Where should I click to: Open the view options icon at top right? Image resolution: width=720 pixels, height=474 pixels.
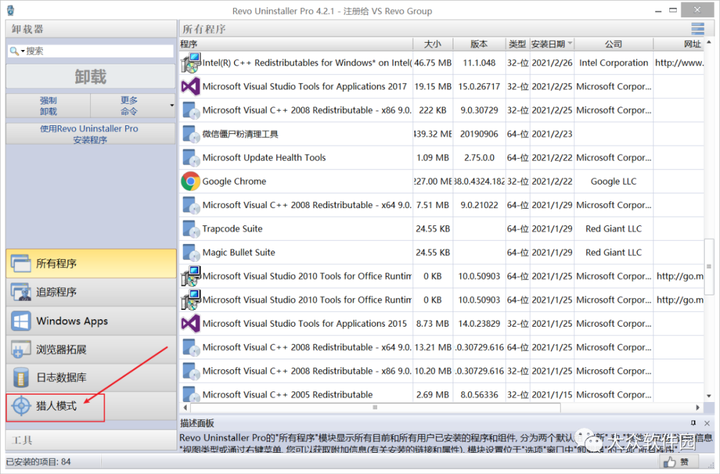(698, 29)
